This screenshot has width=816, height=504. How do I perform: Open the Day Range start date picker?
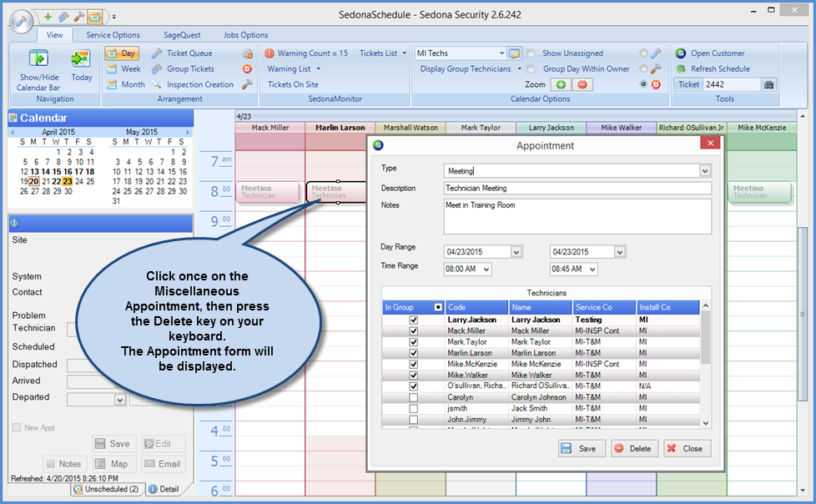click(516, 252)
